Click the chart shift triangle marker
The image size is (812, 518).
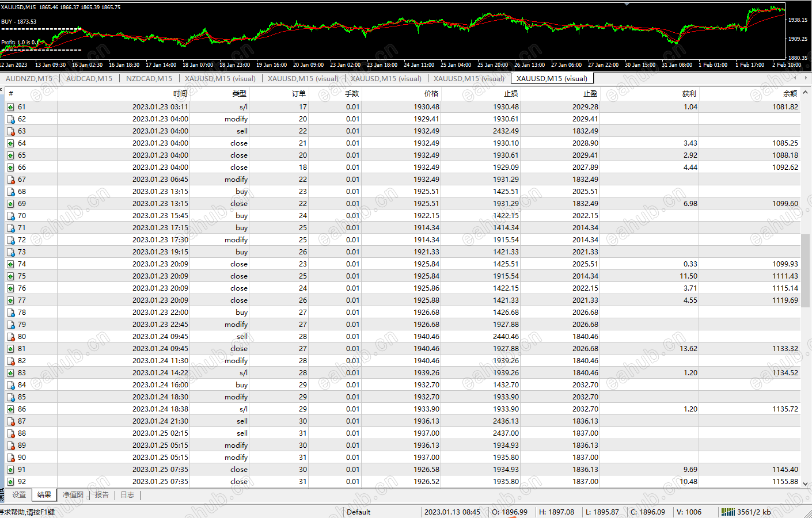pos(627,4)
